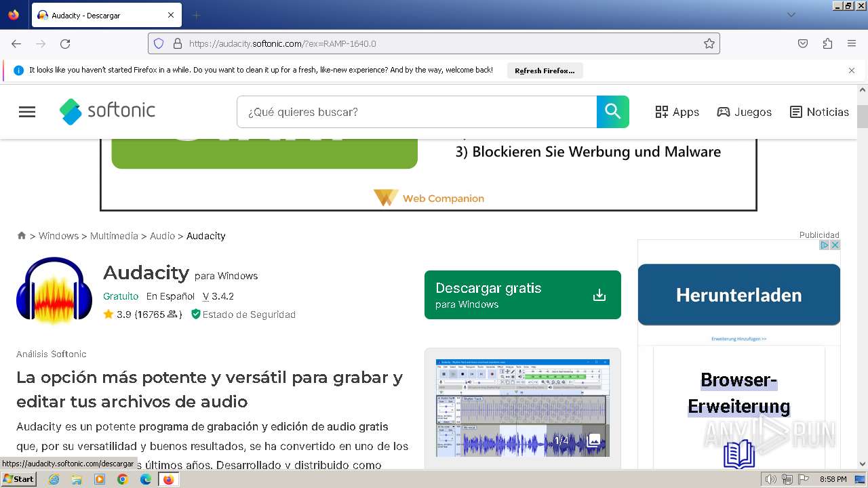The image size is (868, 488).
Task: Submit search with magnifier button
Action: point(613,112)
